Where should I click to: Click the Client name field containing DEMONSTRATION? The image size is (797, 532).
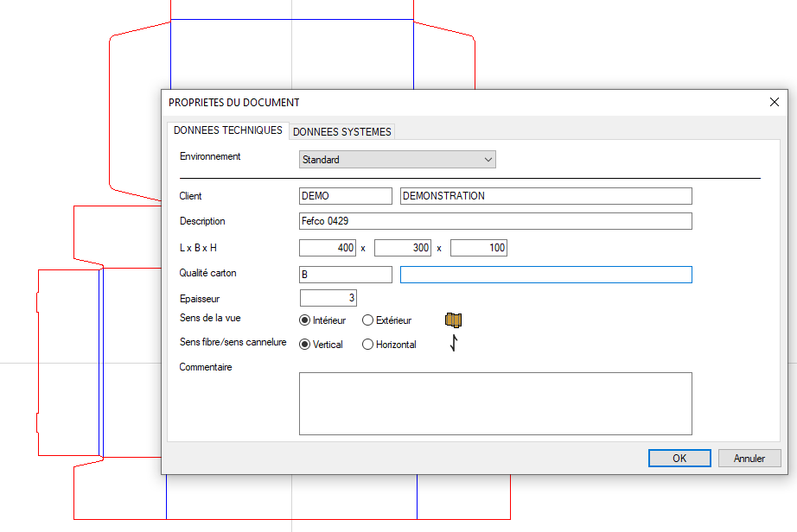546,196
